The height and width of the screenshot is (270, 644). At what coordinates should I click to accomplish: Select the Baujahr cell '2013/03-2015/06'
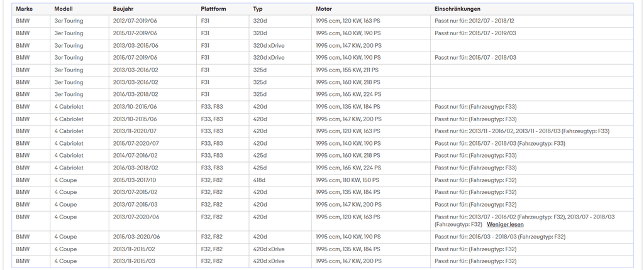pos(136,46)
